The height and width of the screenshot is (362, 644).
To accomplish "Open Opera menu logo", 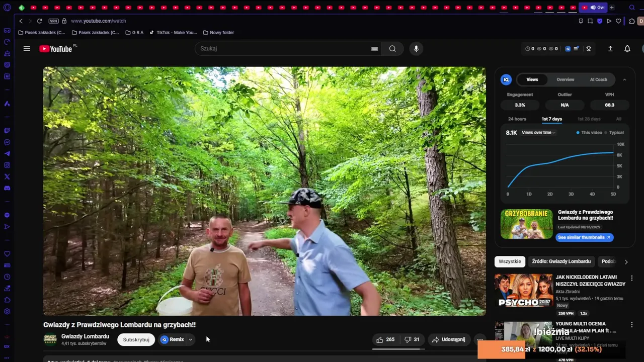I will [7, 8].
